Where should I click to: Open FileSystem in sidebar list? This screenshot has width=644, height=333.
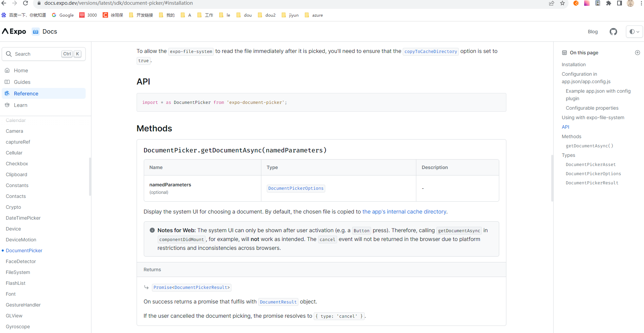(18, 272)
